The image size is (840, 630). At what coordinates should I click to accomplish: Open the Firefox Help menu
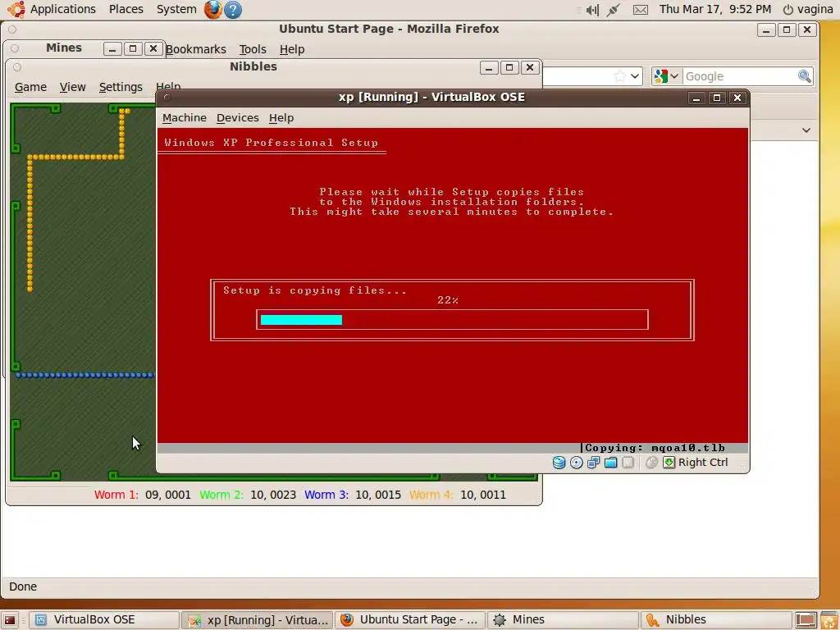click(x=292, y=49)
